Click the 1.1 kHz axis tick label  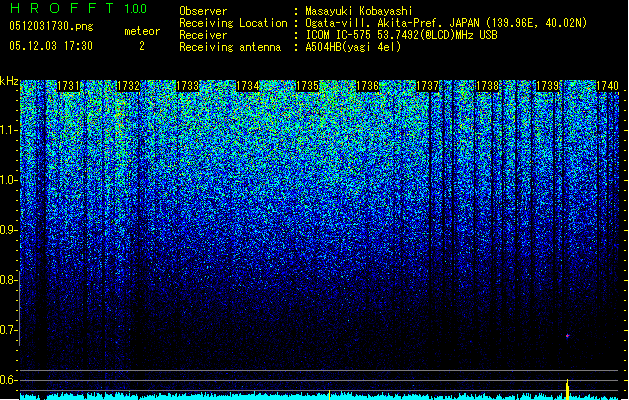(x=9, y=130)
